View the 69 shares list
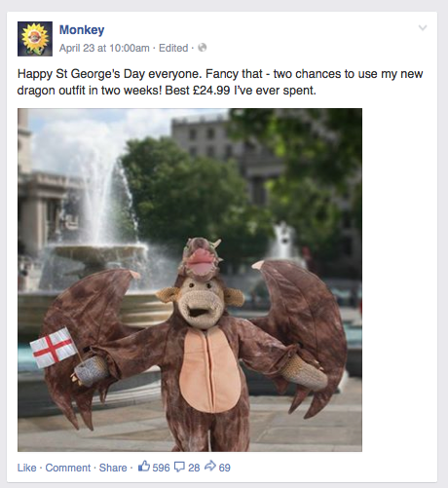 [x=225, y=468]
